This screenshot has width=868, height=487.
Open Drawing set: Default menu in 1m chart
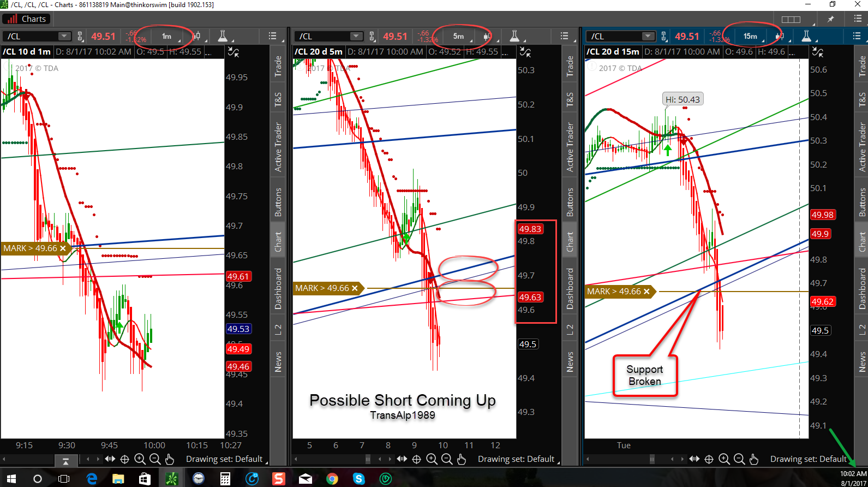[x=225, y=459]
